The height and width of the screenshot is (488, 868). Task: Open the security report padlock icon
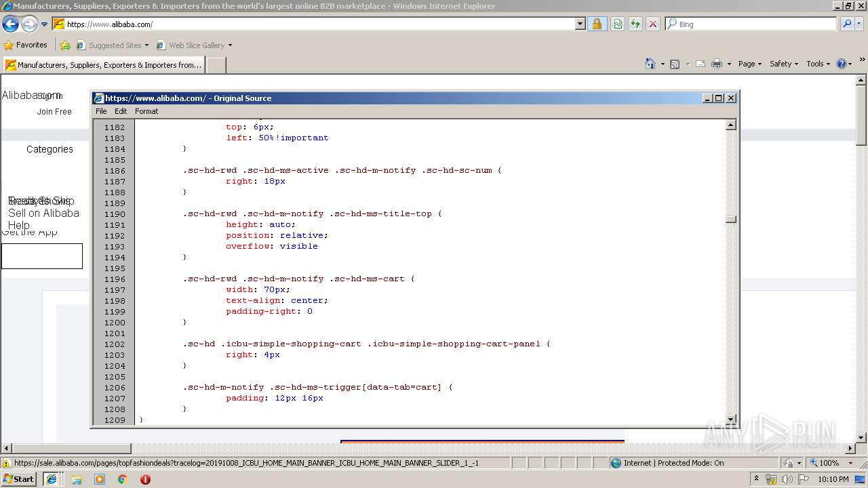coord(597,24)
